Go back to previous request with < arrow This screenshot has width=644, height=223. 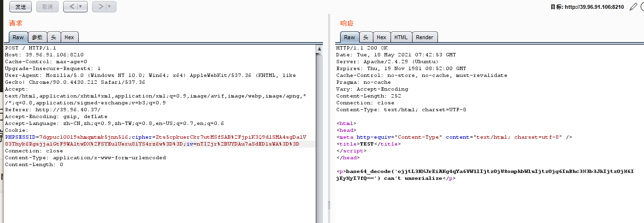coord(71,7)
